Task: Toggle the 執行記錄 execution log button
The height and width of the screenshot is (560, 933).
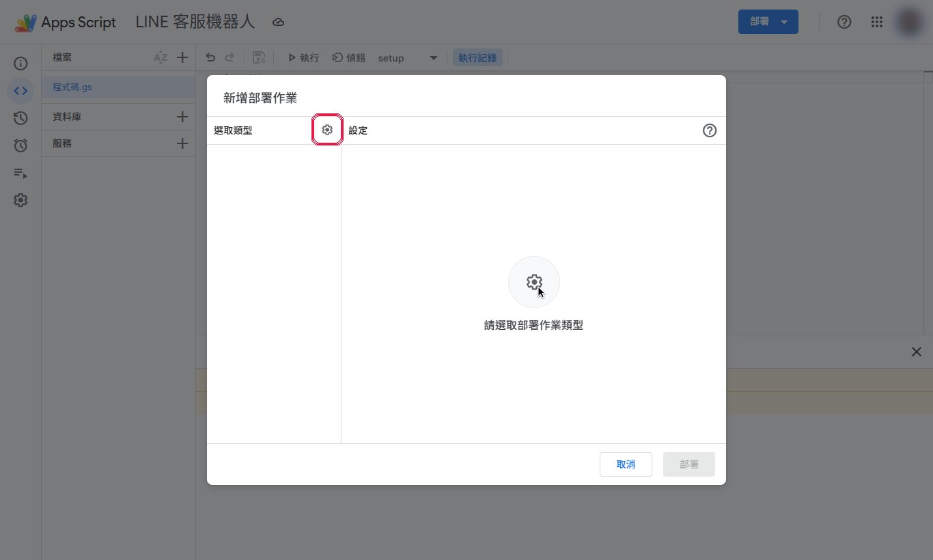Action: (x=477, y=58)
